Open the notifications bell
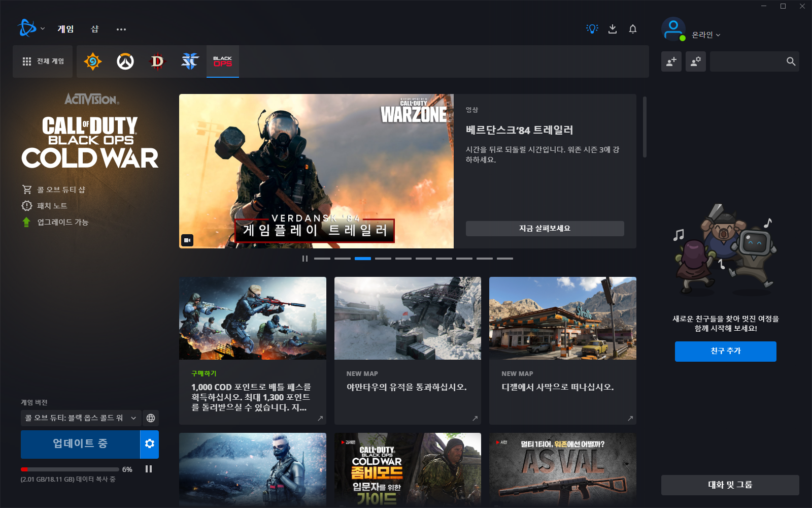Viewport: 812px width, 508px height. 633,29
